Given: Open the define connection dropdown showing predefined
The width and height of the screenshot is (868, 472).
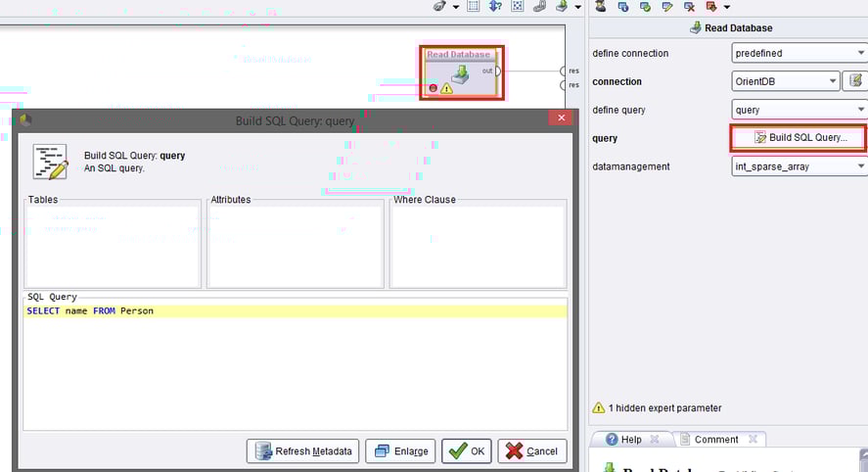Looking at the screenshot, I should pos(799,53).
